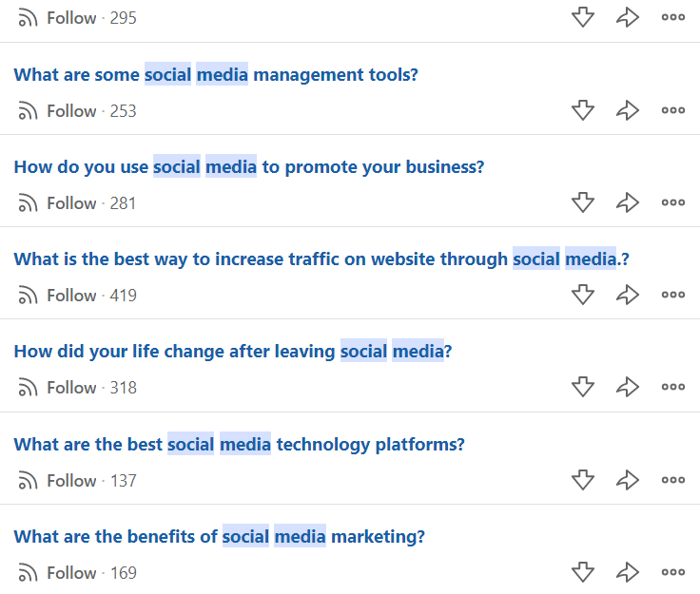Image resolution: width=700 pixels, height=594 pixels.
Task: Open 'How did your life change after leaving social media?'
Action: [x=233, y=352]
